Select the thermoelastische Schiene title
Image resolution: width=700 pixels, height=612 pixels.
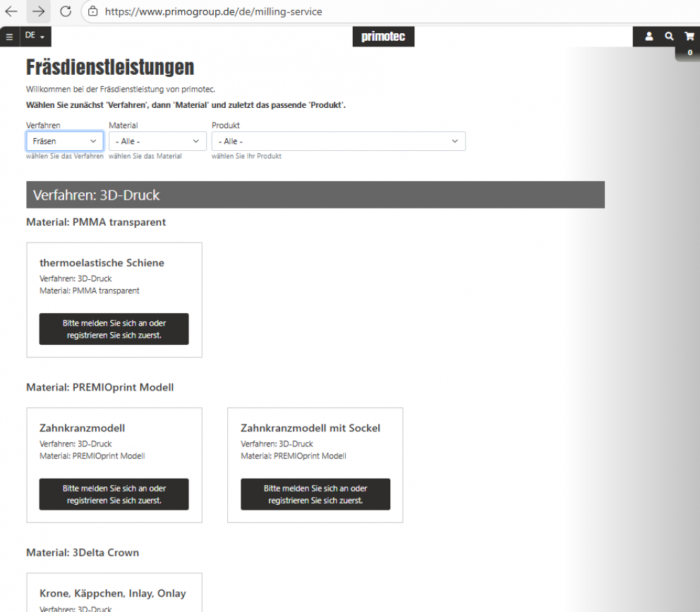point(102,263)
